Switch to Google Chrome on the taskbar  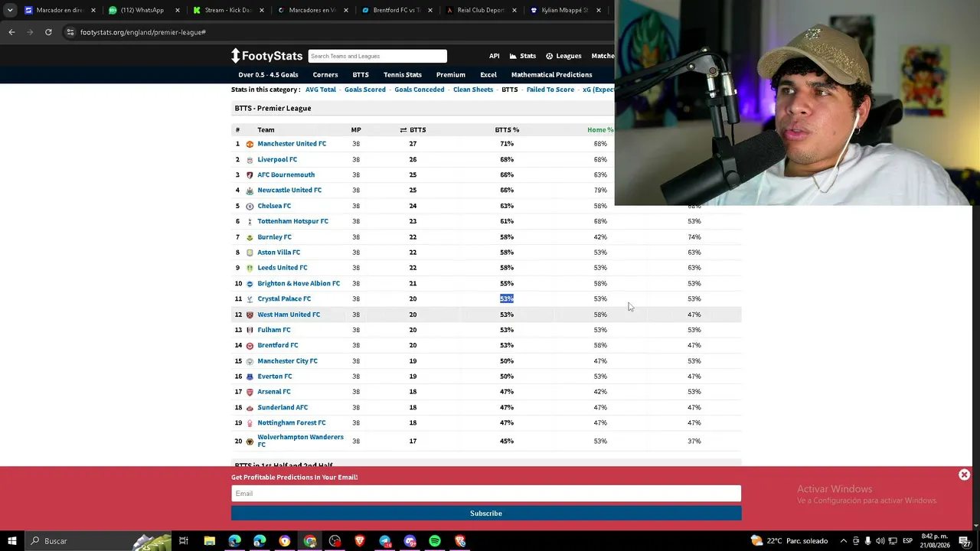[310, 541]
